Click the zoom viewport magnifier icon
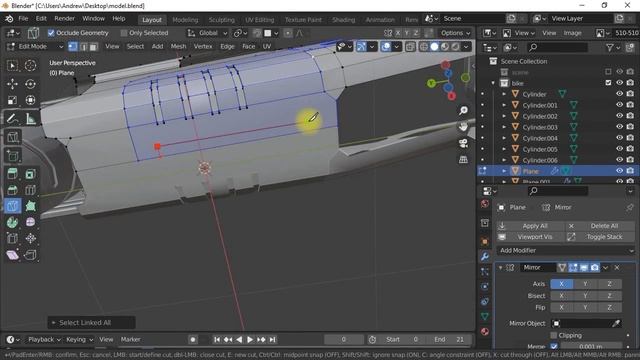Screen dimensions: 640x360 click(463, 110)
